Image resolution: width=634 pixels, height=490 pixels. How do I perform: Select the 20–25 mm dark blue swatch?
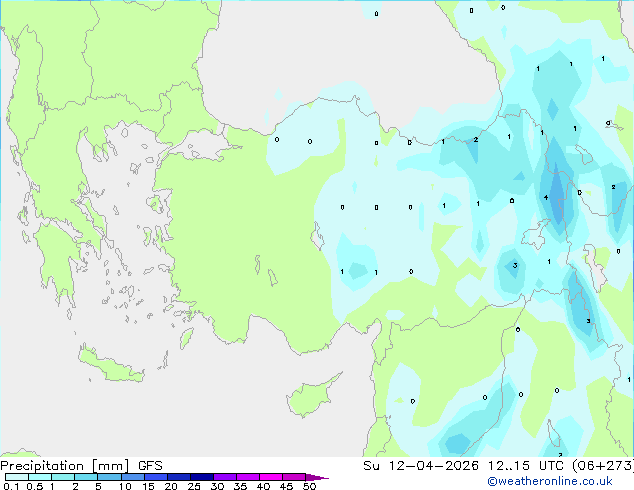point(179,477)
